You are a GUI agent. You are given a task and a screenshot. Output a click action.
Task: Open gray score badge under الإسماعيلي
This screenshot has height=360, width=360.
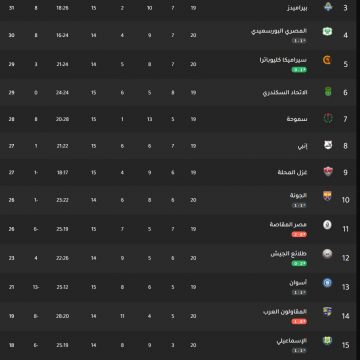pyautogui.click(x=299, y=351)
